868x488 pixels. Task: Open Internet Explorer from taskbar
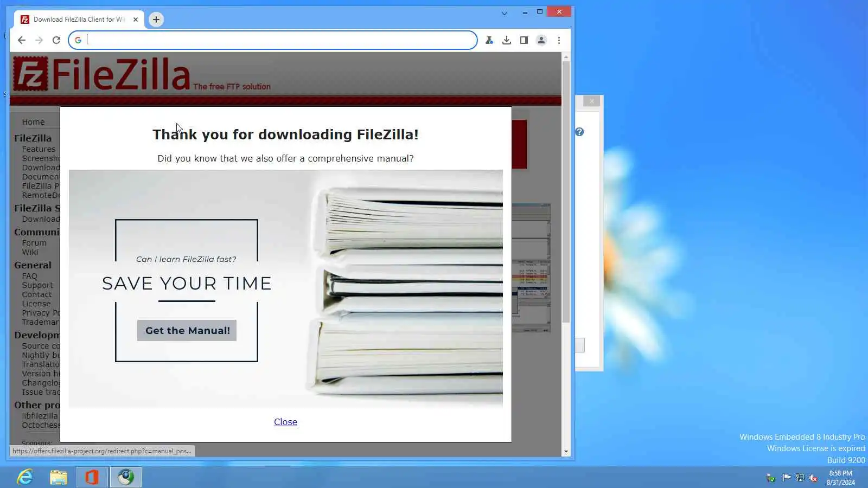click(25, 477)
